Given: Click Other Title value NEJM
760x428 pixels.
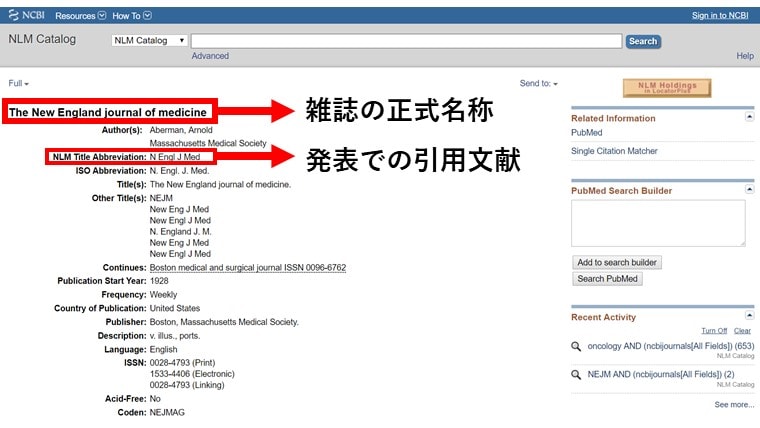Looking at the screenshot, I should [161, 198].
